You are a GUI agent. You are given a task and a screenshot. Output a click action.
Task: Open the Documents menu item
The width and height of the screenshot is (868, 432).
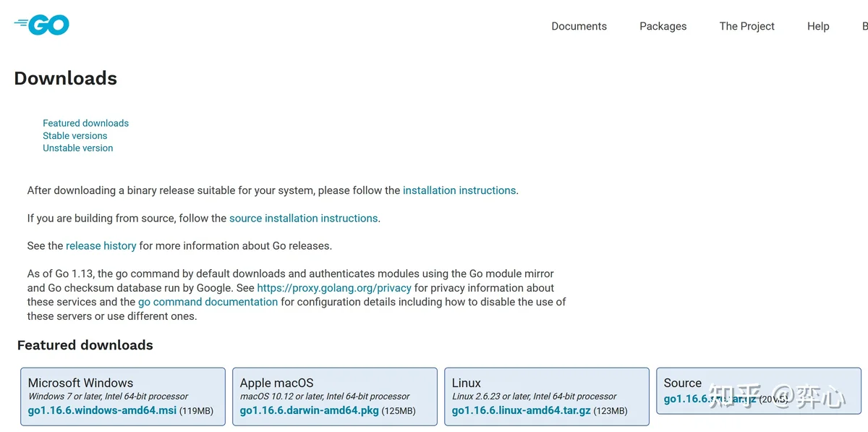click(x=579, y=26)
